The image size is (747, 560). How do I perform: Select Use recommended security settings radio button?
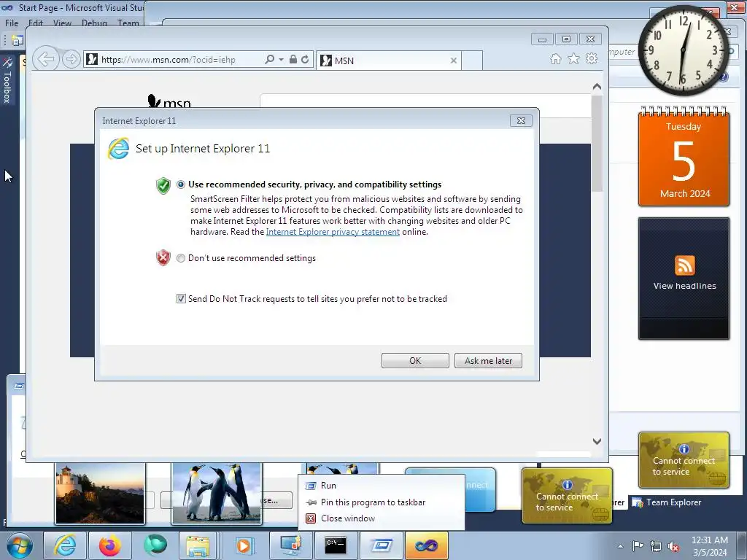coord(181,184)
